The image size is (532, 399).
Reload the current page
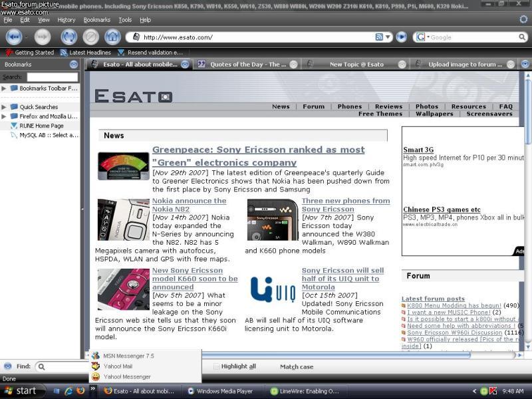coord(69,37)
